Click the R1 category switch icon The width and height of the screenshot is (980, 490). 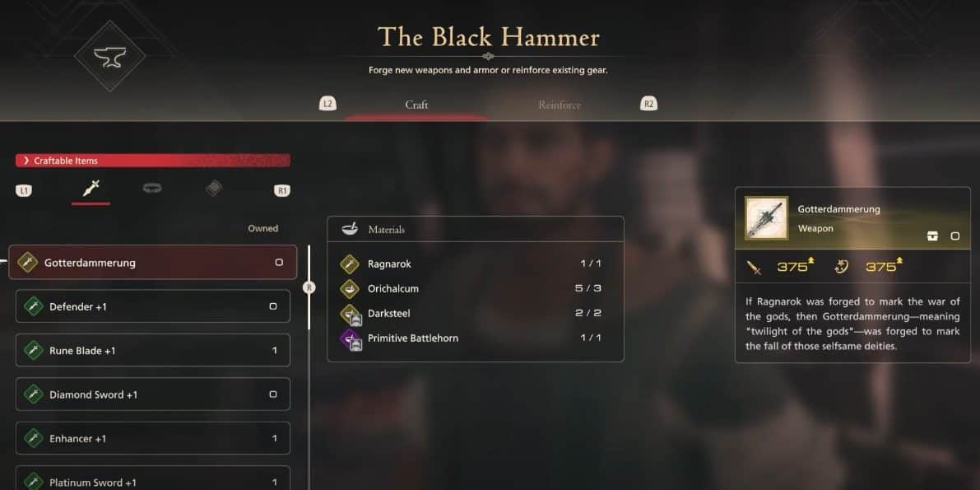pos(282,191)
